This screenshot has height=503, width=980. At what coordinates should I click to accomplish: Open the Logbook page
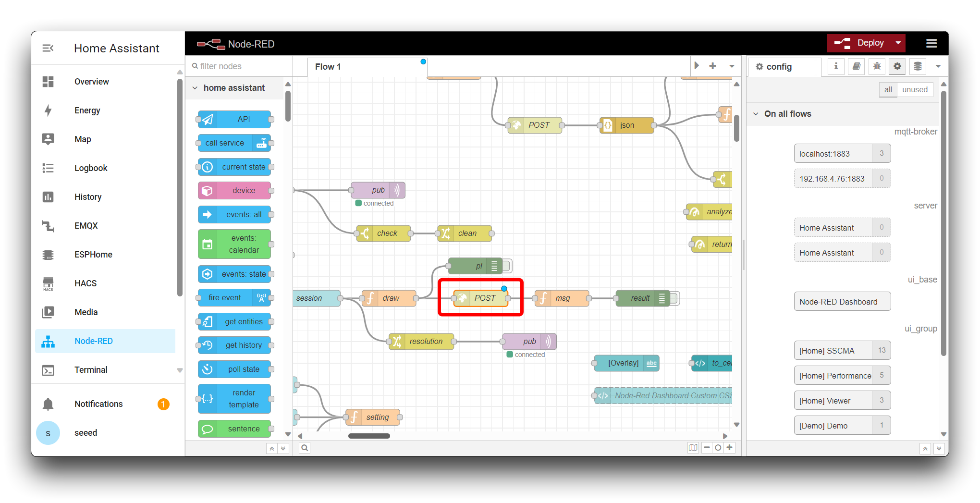90,168
